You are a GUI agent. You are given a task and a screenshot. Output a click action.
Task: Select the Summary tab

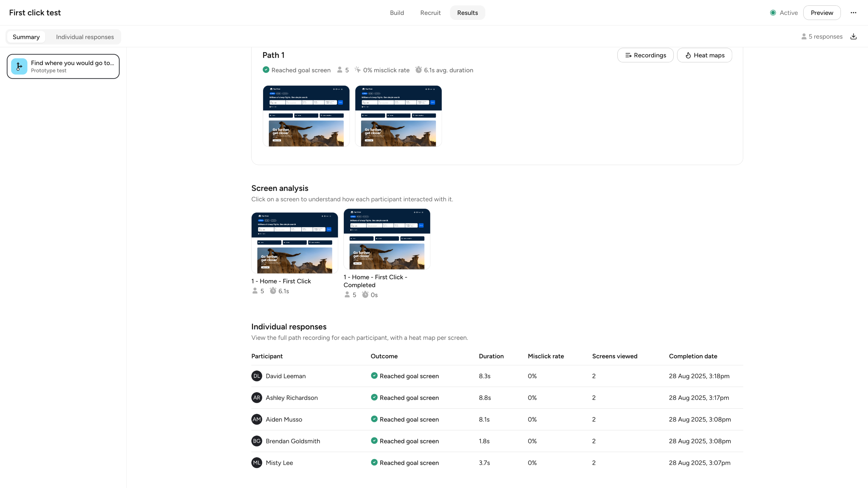click(x=26, y=37)
